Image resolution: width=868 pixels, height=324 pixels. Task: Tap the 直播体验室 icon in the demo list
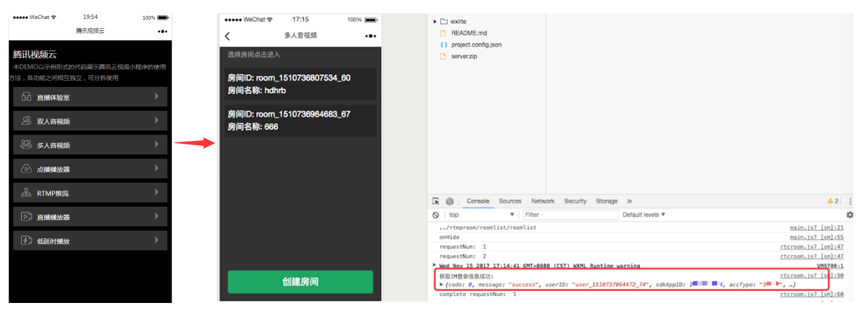coord(26,97)
